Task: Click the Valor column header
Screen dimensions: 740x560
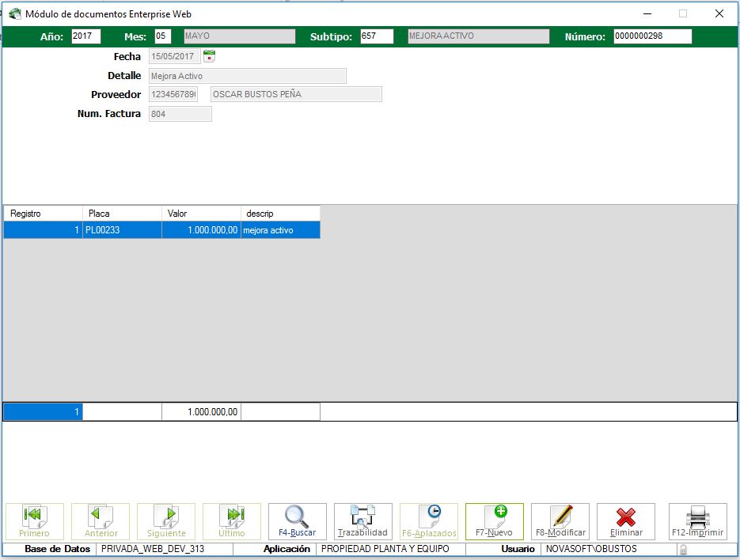Action: (x=201, y=214)
